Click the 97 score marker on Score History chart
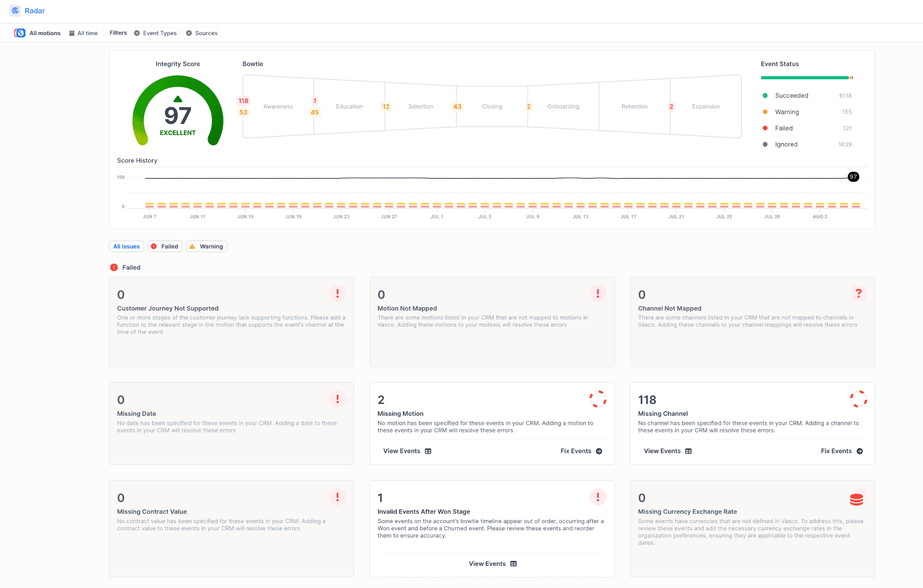Screen dimensions: 923x588 point(853,177)
